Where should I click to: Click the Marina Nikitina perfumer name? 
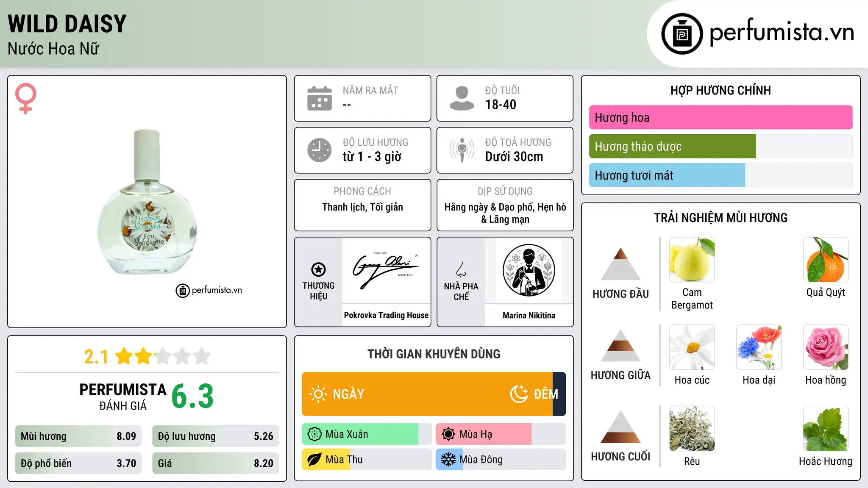[529, 315]
